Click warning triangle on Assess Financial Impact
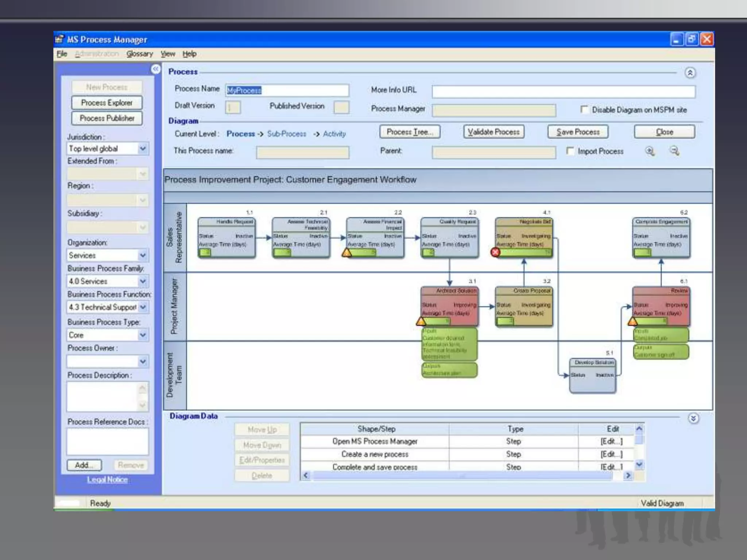 pyautogui.click(x=347, y=252)
